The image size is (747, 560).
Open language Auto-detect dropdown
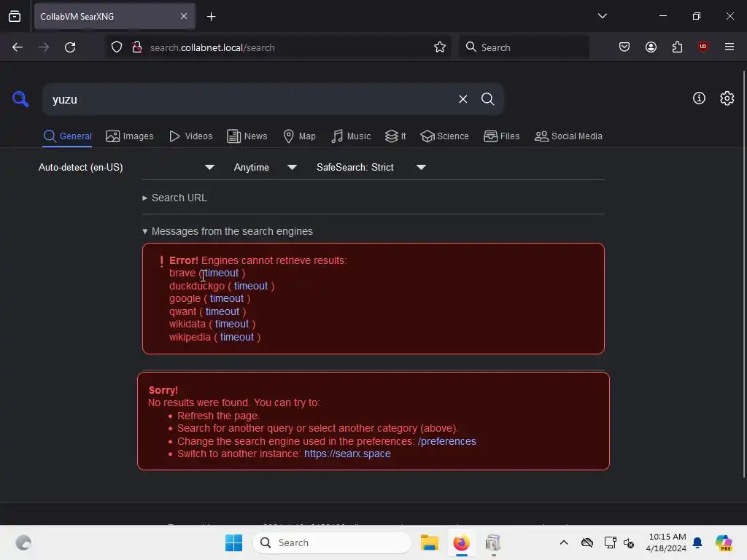click(126, 167)
